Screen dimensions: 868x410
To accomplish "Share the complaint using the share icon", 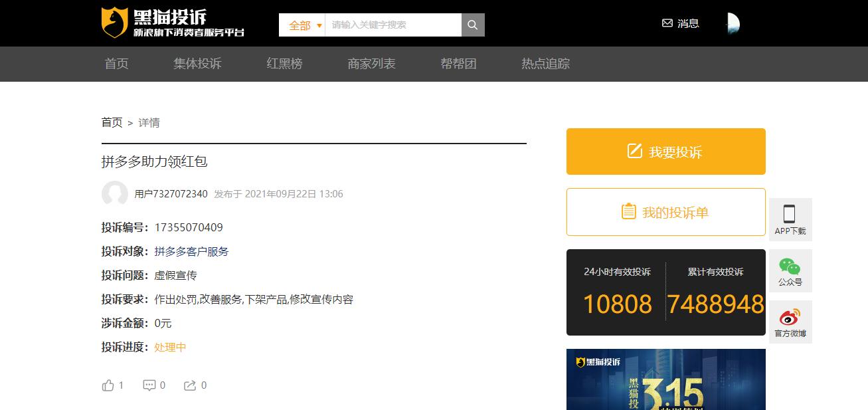I will [x=191, y=385].
